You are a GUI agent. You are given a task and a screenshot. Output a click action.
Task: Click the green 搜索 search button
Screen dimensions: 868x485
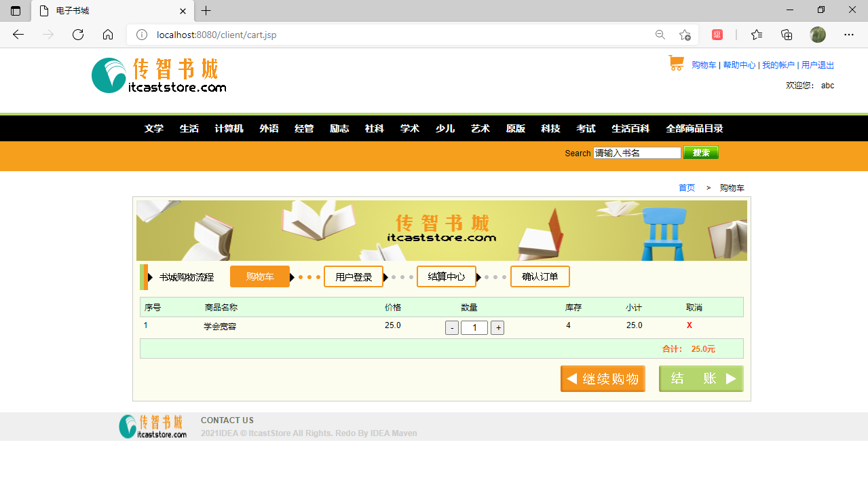click(x=700, y=152)
